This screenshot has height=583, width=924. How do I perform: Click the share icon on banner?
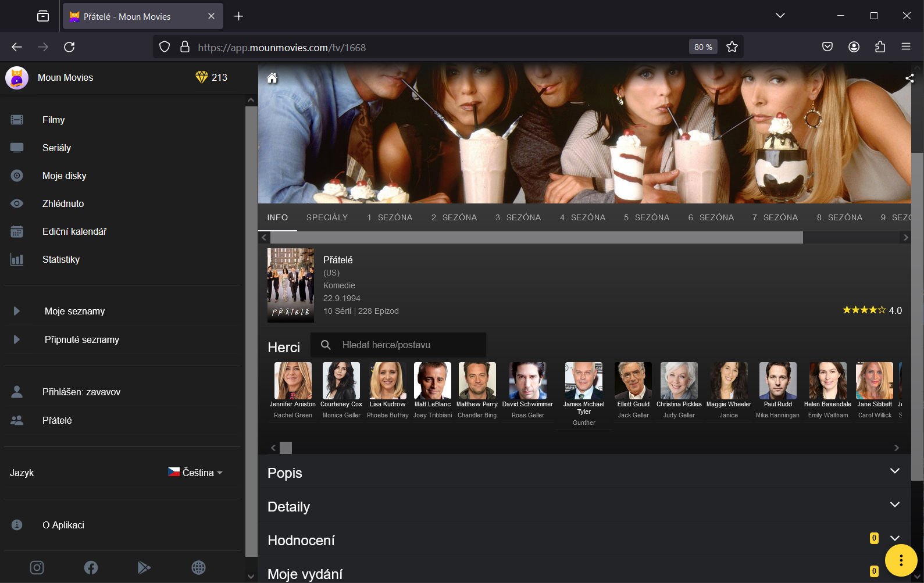(x=909, y=78)
